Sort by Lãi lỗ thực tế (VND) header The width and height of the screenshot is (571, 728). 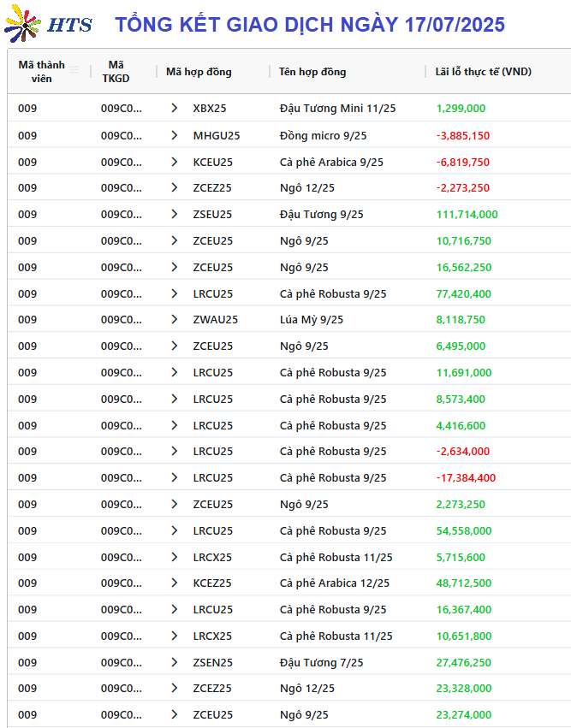pos(483,72)
